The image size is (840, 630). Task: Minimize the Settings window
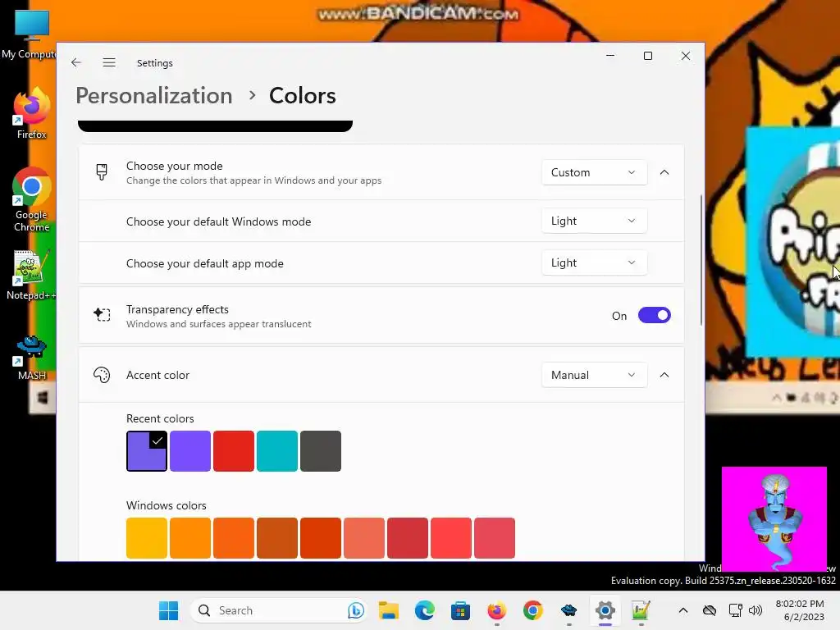[x=610, y=56]
